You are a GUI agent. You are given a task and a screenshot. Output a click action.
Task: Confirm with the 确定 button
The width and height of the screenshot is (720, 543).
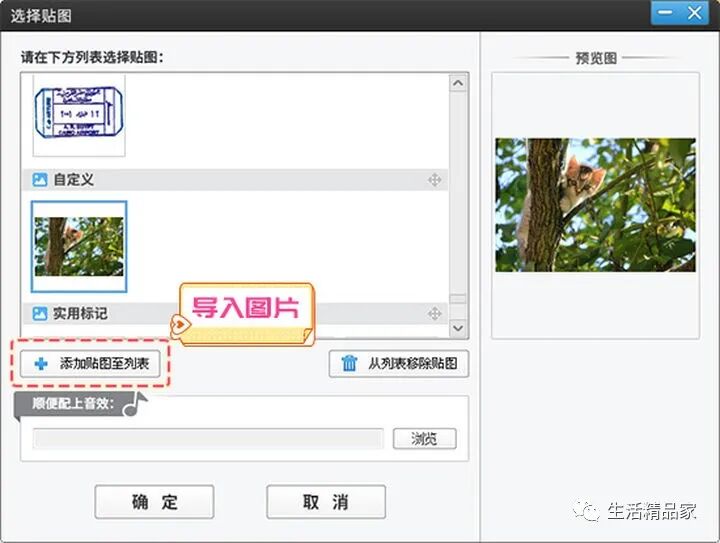coord(154,502)
